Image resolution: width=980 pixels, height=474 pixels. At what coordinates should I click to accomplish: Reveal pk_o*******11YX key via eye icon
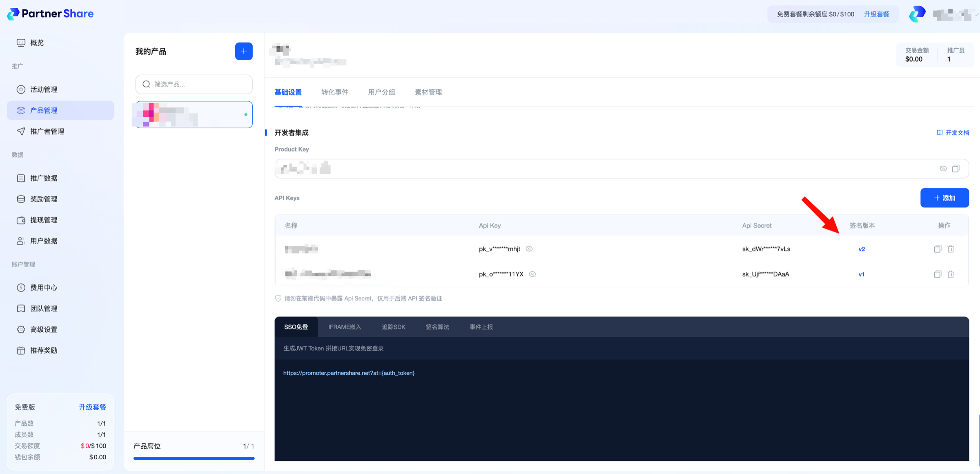tap(532, 274)
